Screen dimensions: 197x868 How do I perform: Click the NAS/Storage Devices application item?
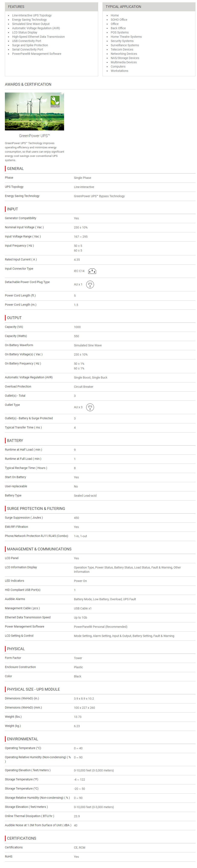(x=125, y=58)
